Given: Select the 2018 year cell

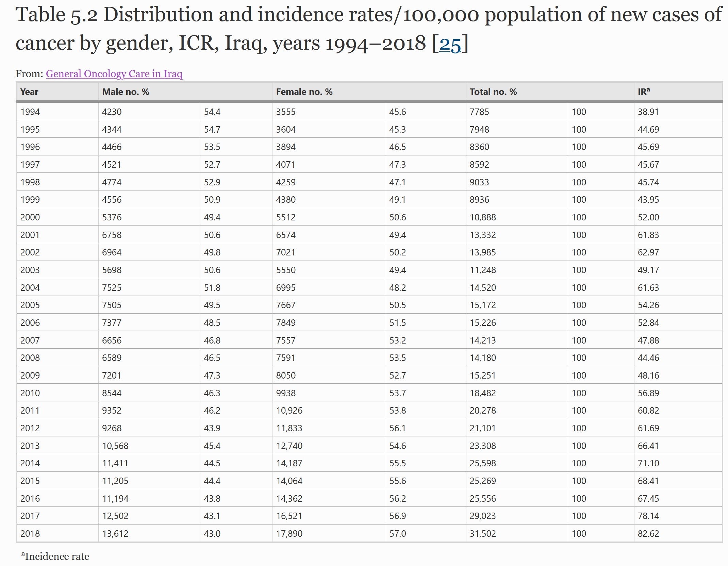Looking at the screenshot, I should click(30, 533).
